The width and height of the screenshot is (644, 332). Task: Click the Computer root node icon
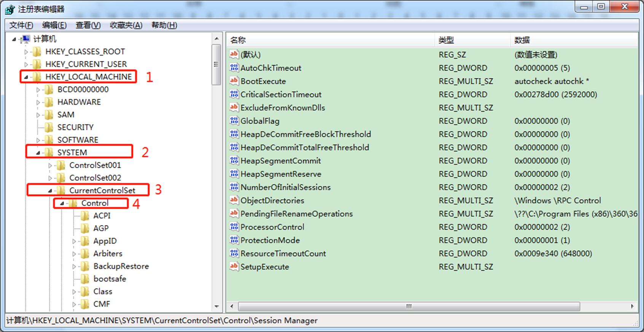[x=25, y=39]
